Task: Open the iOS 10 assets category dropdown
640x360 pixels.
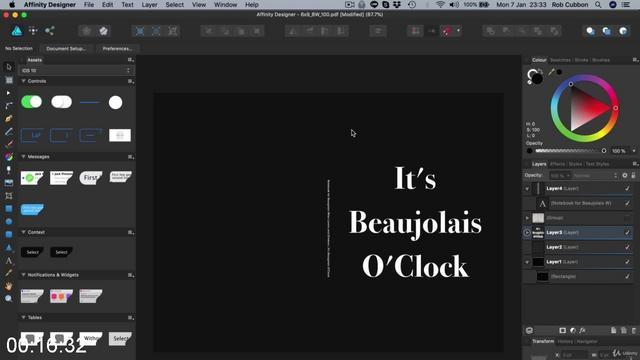Action: tap(76, 70)
